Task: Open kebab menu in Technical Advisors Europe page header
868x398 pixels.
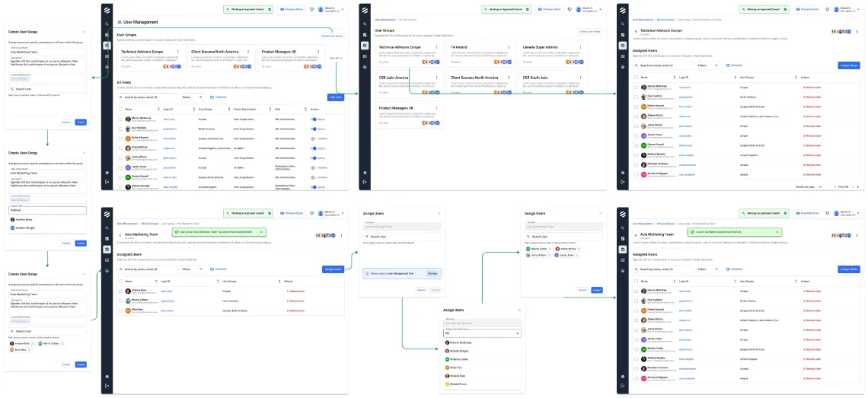Action: pos(857,31)
